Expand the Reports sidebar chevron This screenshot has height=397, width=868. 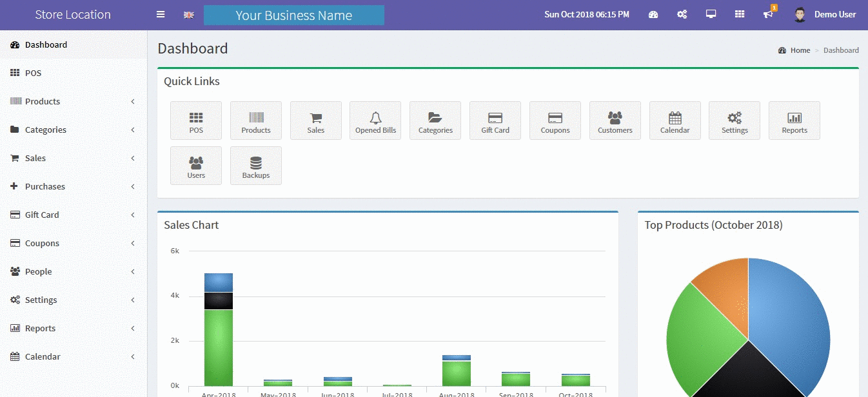pos(132,329)
